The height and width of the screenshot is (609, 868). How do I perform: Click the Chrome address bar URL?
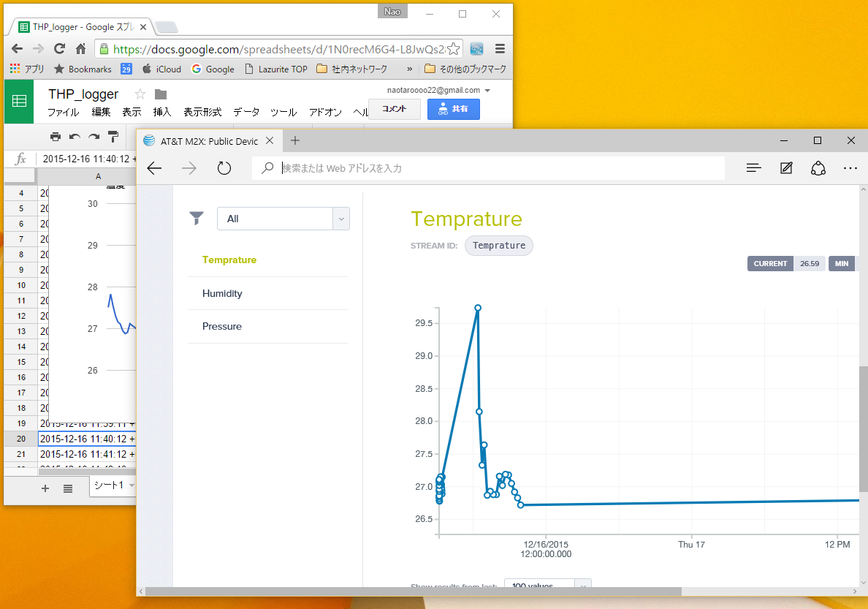pos(279,49)
